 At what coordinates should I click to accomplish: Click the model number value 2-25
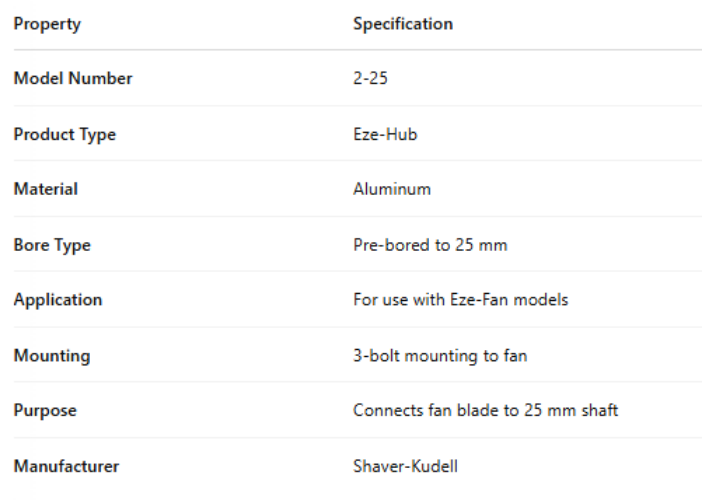pyautogui.click(x=370, y=79)
